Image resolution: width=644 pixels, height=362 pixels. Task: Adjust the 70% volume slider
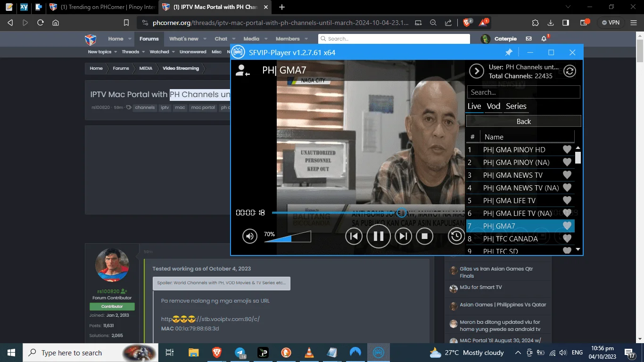288,237
